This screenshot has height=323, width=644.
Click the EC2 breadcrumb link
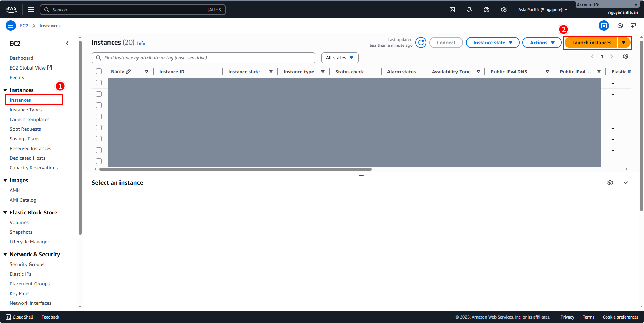pos(24,26)
